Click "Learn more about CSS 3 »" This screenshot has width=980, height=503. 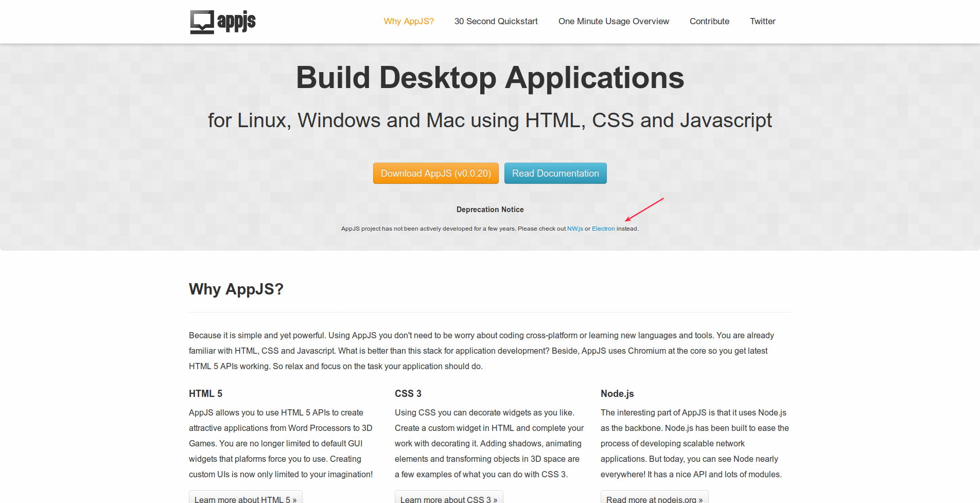pos(449,498)
